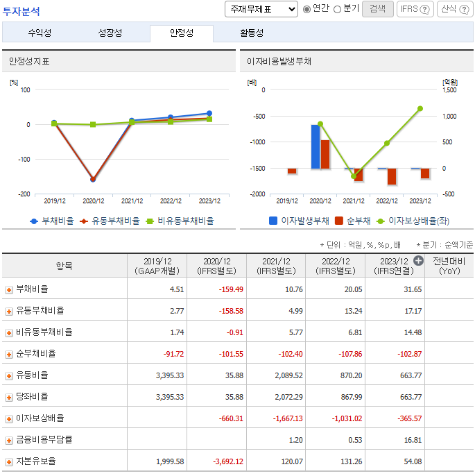
Task: Expand the 순부채비율 row
Action: pyautogui.click(x=9, y=355)
